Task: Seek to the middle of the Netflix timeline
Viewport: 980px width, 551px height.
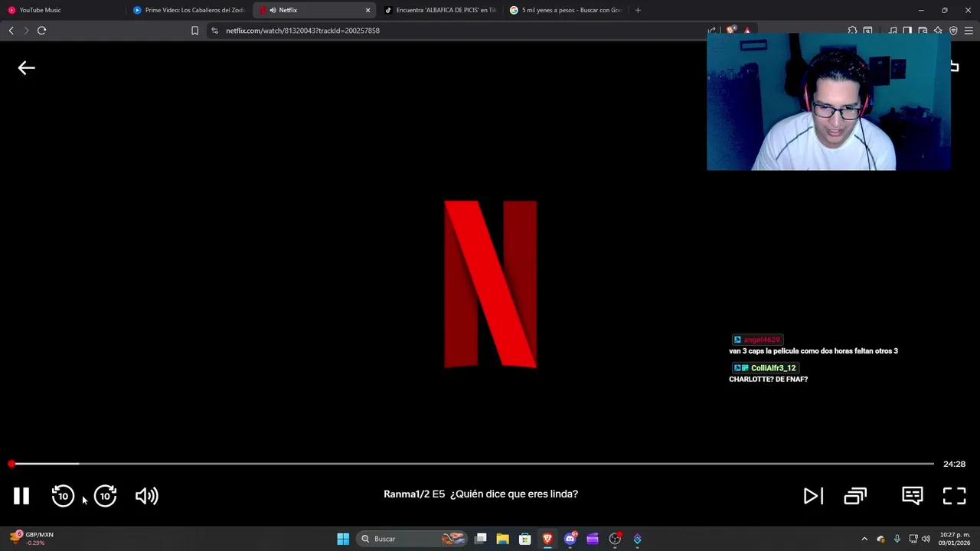Action: 472,464
